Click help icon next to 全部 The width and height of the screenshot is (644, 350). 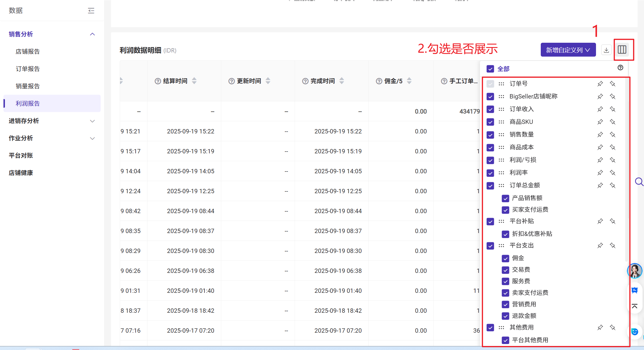coord(620,68)
